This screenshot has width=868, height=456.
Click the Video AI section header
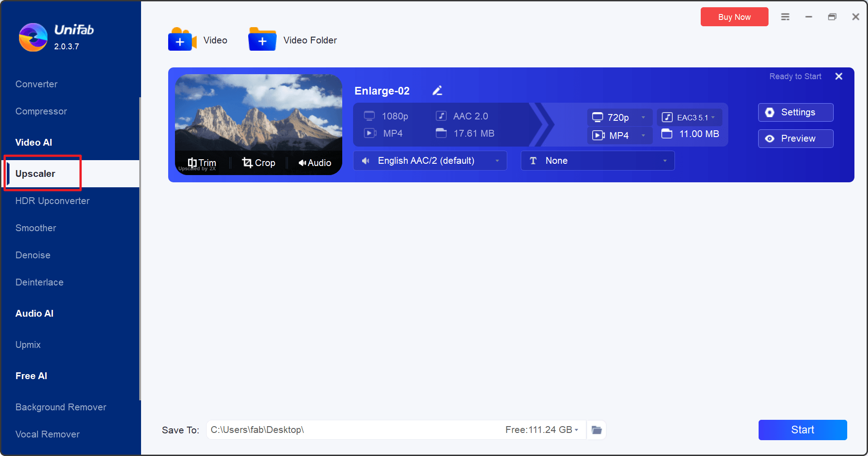coord(34,142)
